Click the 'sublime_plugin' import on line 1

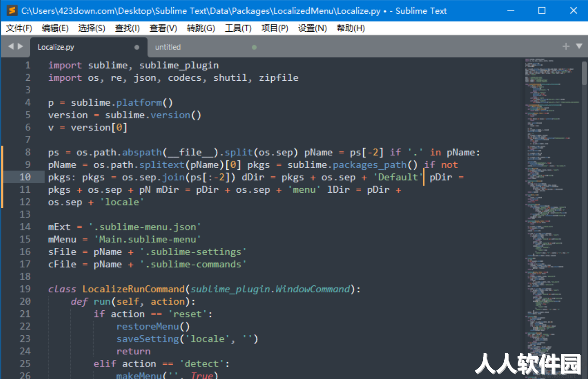click(179, 65)
